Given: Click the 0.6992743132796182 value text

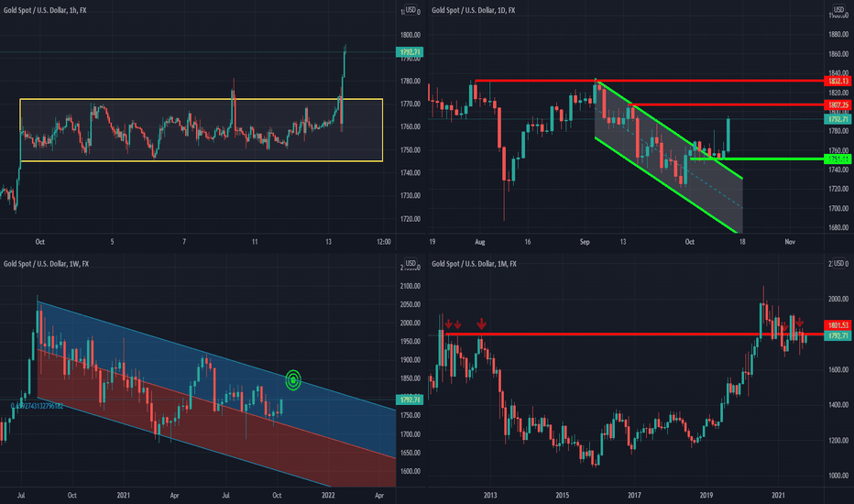Looking at the screenshot, I should [x=37, y=406].
